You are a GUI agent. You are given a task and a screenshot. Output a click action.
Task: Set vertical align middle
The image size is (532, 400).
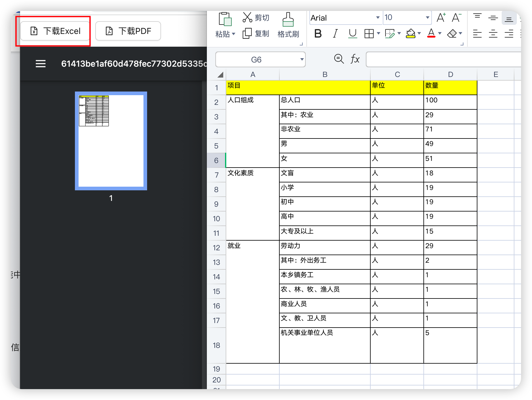pyautogui.click(x=493, y=18)
